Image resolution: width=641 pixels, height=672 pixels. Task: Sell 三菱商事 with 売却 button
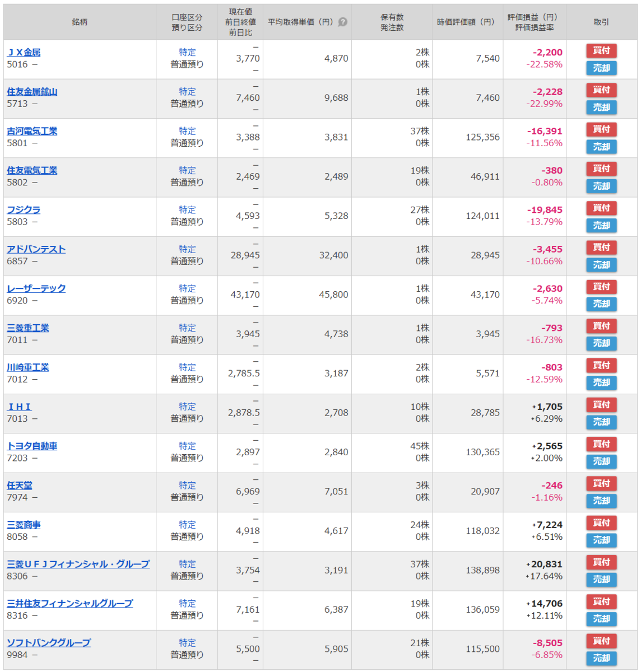(601, 540)
